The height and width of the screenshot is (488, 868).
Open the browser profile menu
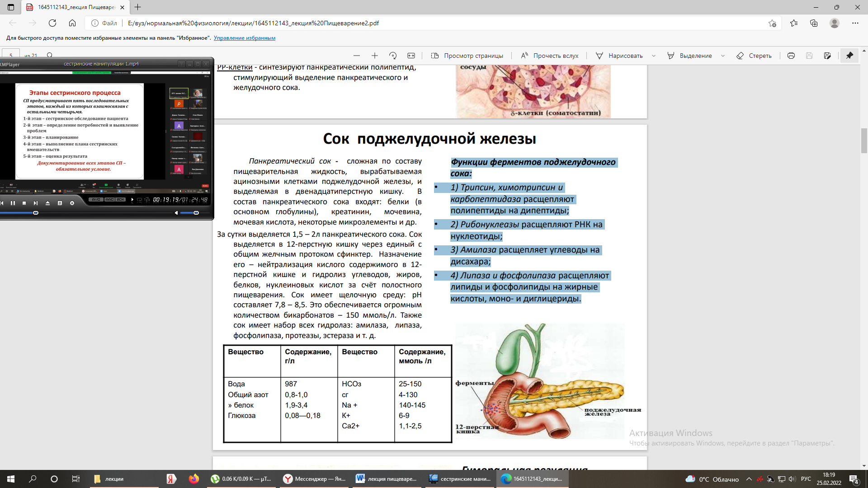point(835,23)
